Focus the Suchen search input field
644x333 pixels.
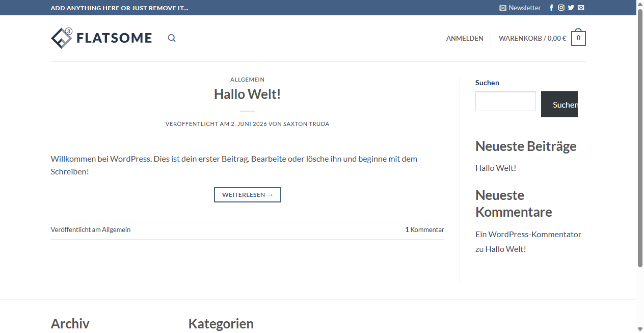[x=505, y=101]
